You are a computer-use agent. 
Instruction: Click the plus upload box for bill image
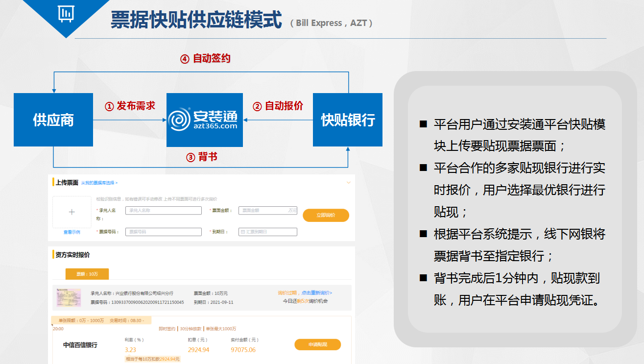tap(72, 212)
